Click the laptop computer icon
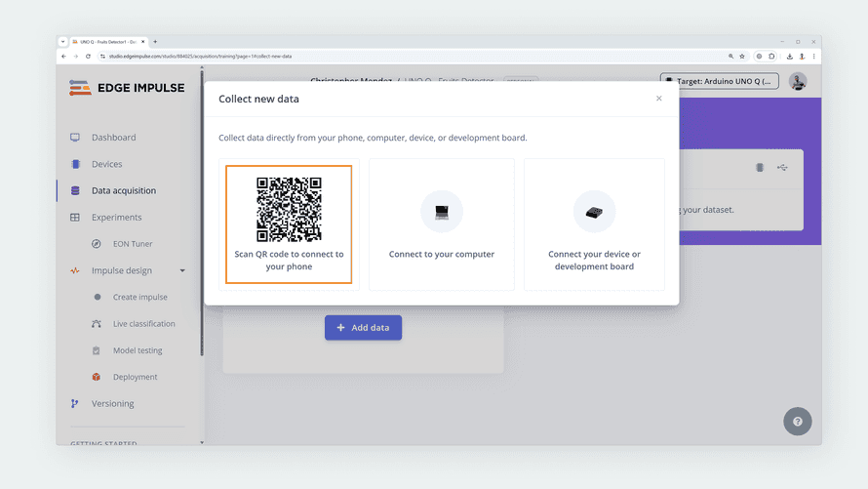 [x=442, y=212]
